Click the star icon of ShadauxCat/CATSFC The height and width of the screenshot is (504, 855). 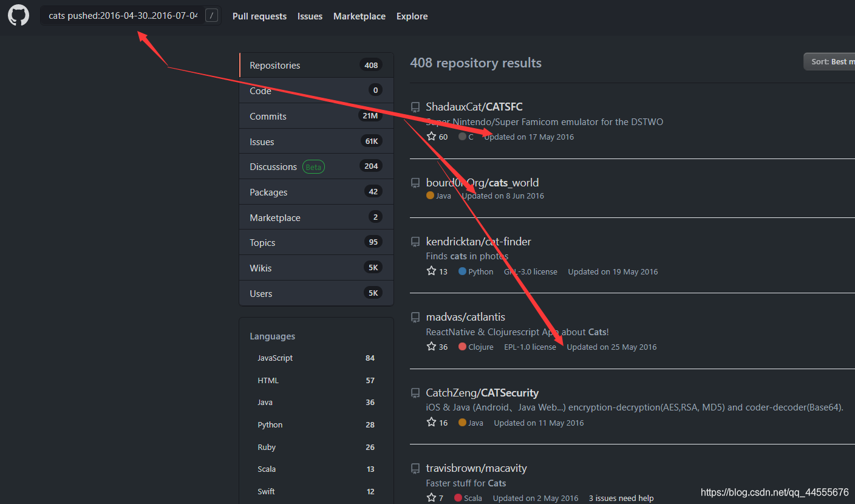(x=431, y=137)
